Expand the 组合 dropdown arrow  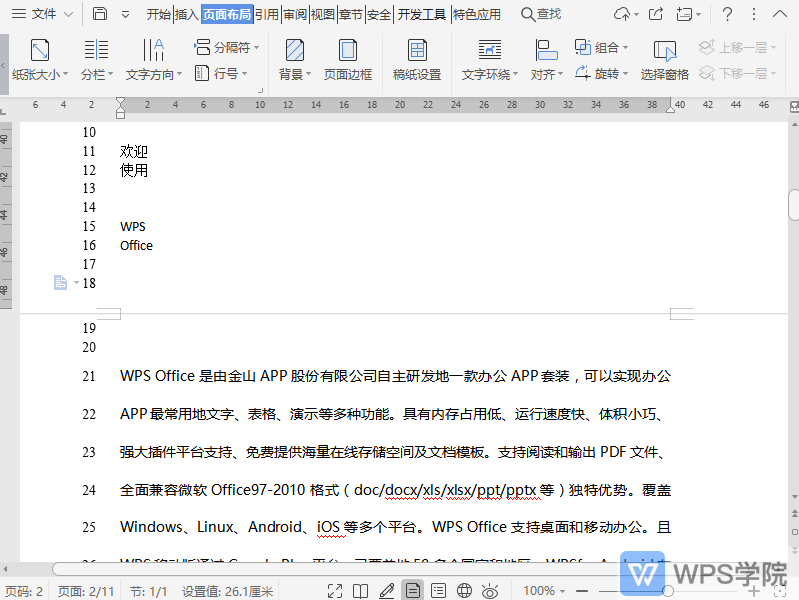point(625,47)
